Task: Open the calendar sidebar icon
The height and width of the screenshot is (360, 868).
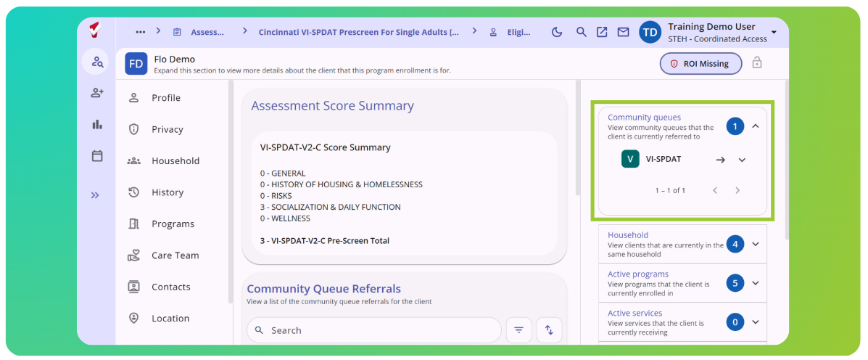Action: 97,156
